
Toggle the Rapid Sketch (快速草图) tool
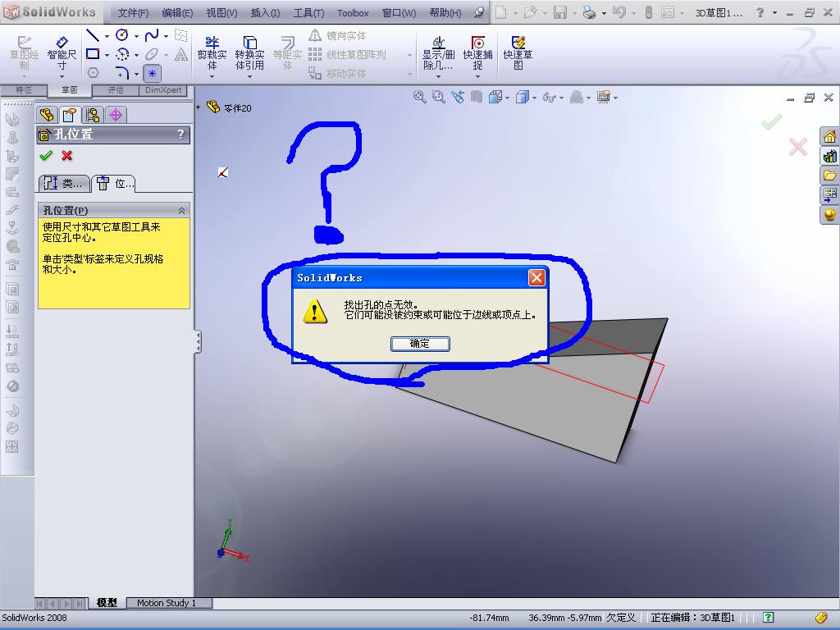(x=518, y=53)
